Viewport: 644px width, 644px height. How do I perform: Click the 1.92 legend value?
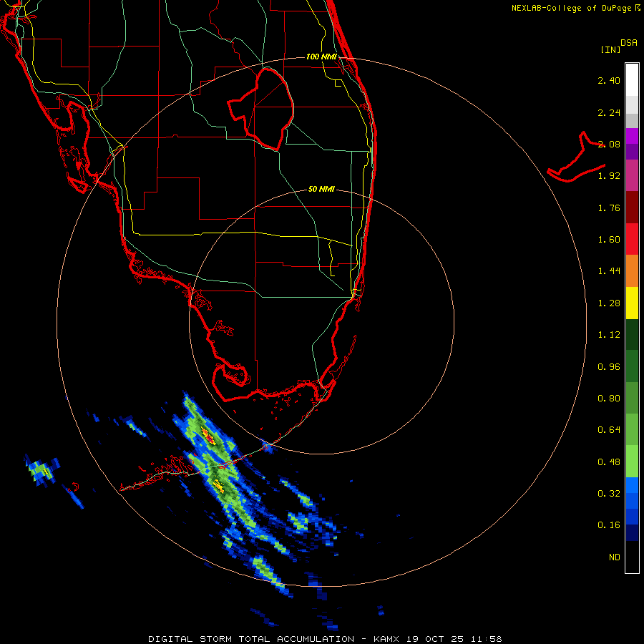tap(609, 176)
